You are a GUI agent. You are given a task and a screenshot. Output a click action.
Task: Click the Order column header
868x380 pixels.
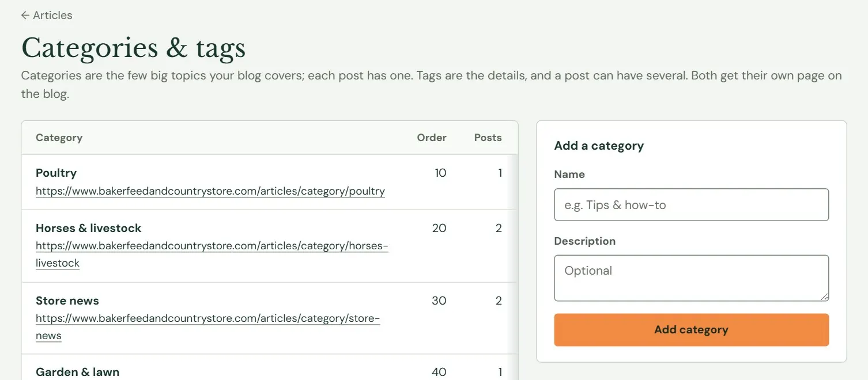point(432,138)
